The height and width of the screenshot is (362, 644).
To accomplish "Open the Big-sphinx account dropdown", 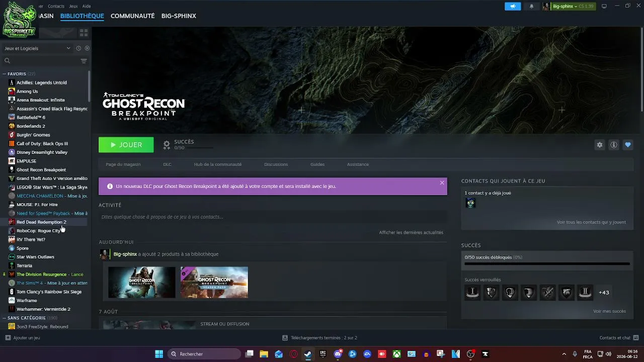I will [569, 6].
